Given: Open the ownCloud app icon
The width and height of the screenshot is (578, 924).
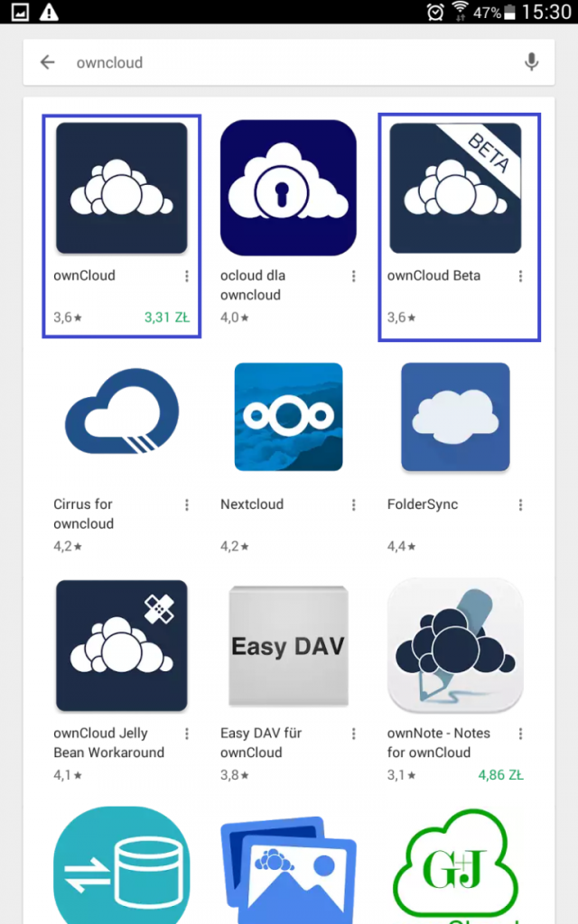Looking at the screenshot, I should [121, 187].
